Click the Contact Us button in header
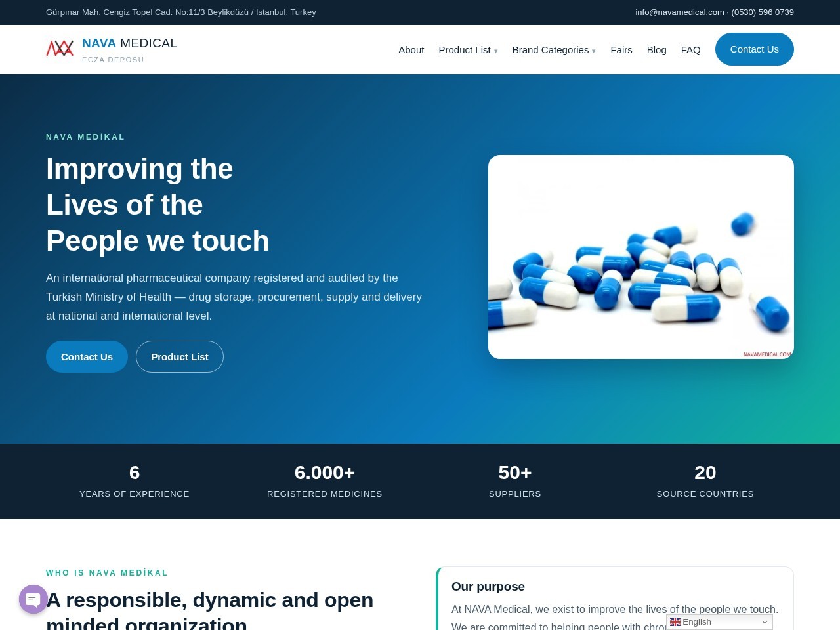840x630 pixels. point(755,49)
